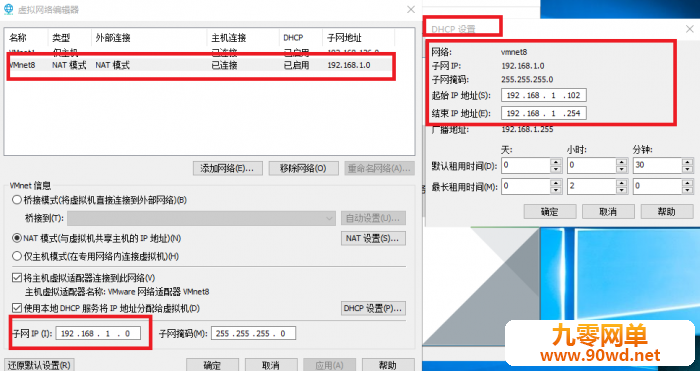Toggle 使用本地 DHCP 服务 checkbox

click(17, 308)
